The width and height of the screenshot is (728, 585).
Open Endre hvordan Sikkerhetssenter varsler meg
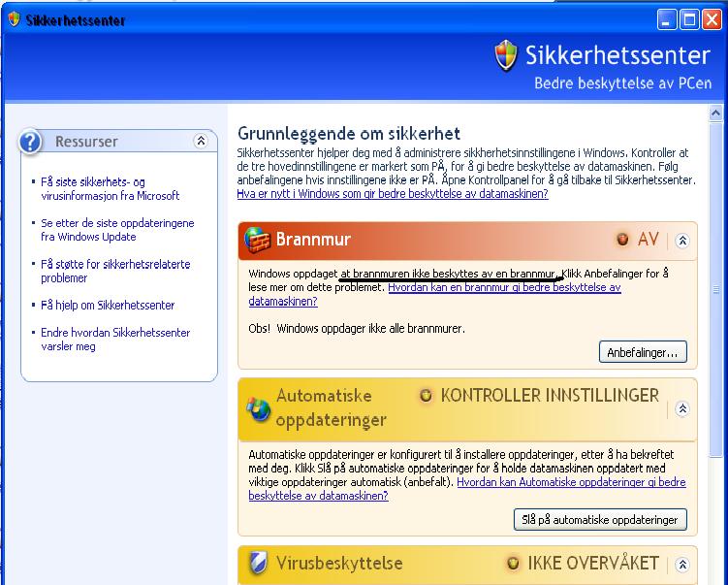(115, 340)
